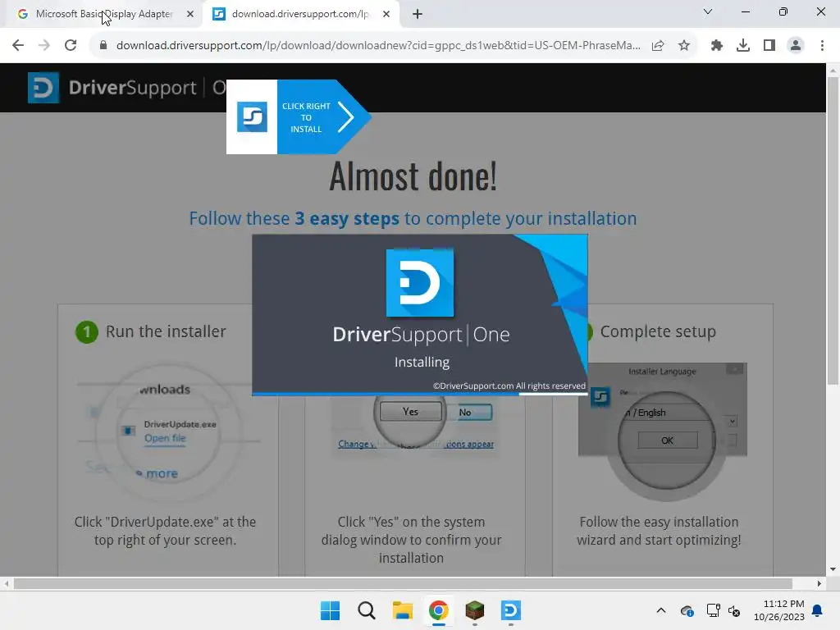This screenshot has height=630, width=840.
Task: Open the English language dropdown in step three
Action: click(733, 422)
